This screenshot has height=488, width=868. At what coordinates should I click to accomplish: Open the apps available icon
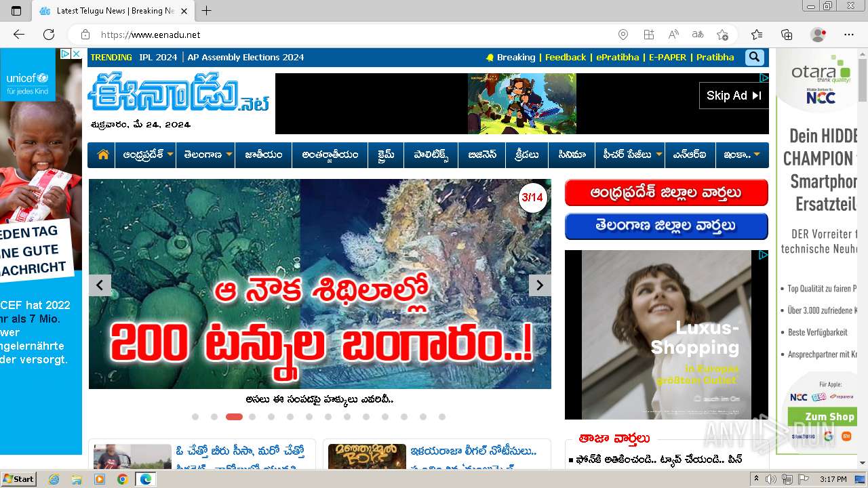point(649,35)
